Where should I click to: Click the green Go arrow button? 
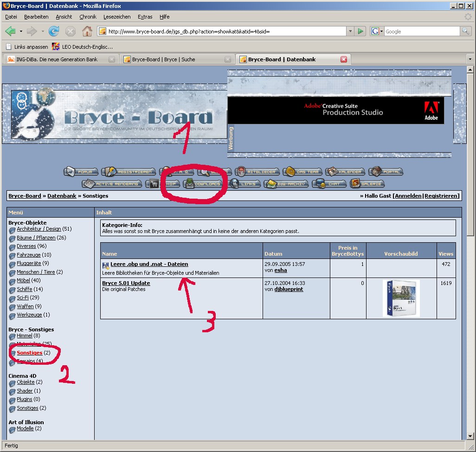tap(360, 31)
